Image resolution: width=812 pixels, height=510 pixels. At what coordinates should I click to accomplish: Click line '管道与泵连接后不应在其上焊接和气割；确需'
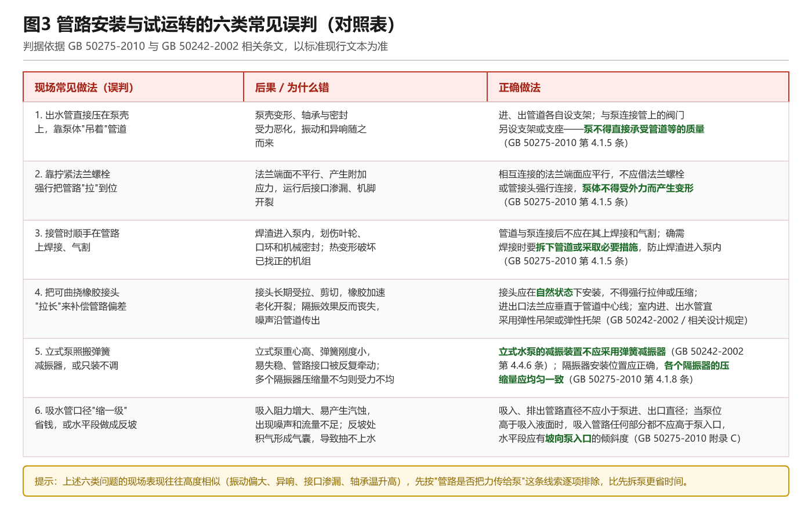[x=592, y=234]
